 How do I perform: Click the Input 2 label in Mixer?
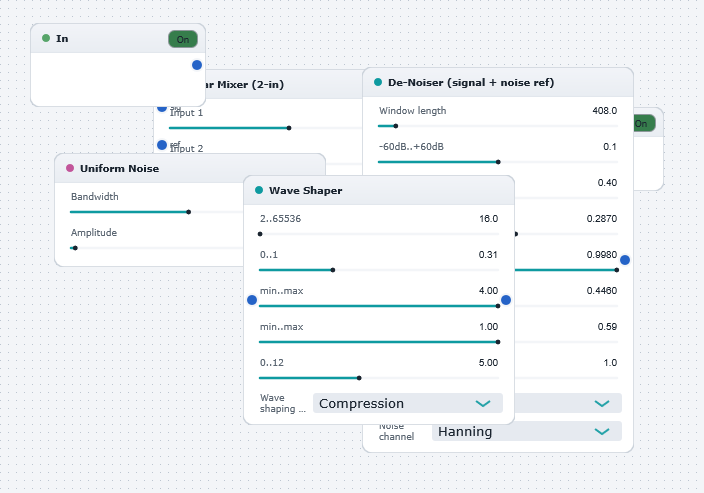186,149
